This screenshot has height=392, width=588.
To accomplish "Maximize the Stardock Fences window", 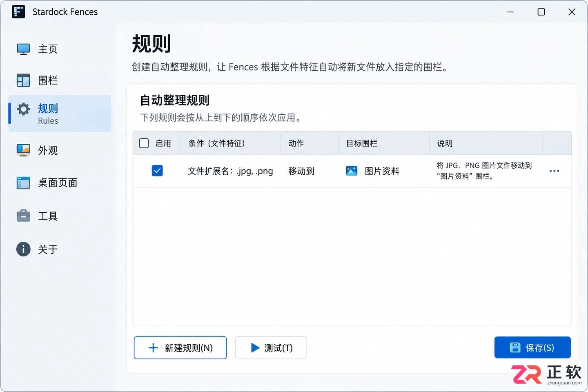I will (541, 12).
